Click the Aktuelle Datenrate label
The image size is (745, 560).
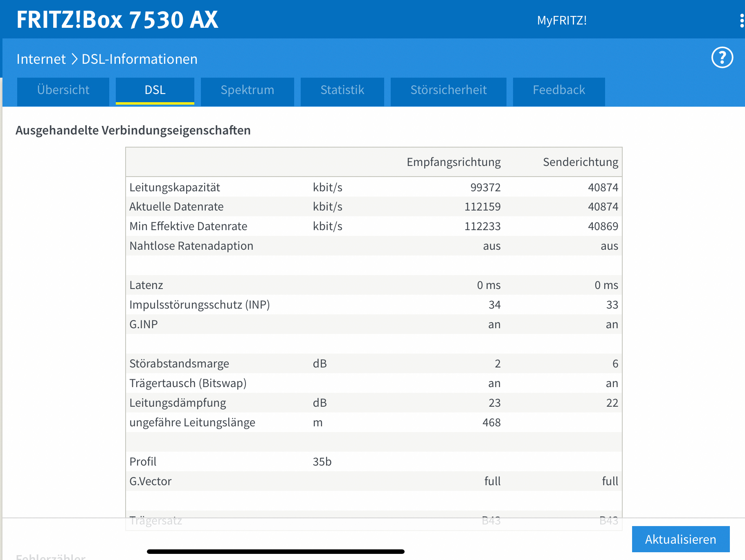tap(176, 206)
